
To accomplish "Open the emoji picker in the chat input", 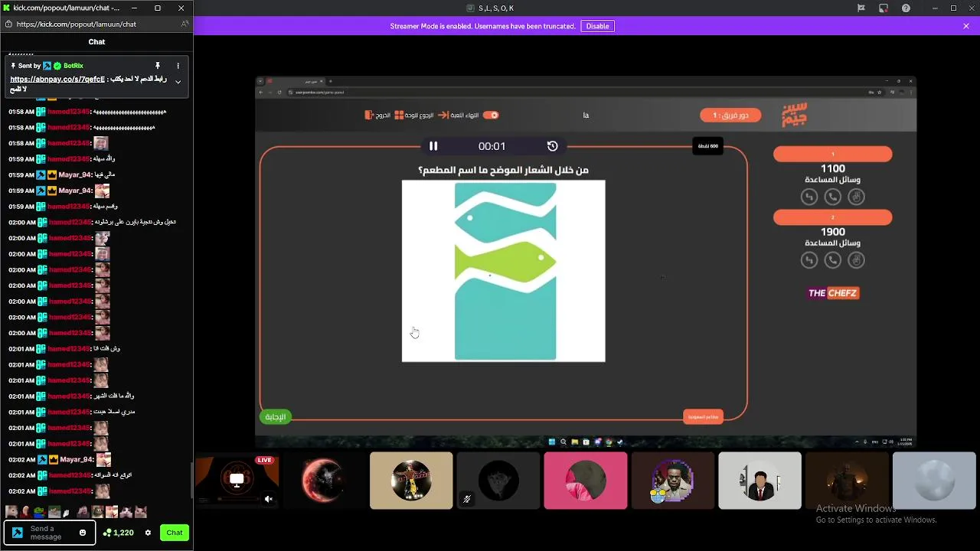I will tap(83, 533).
